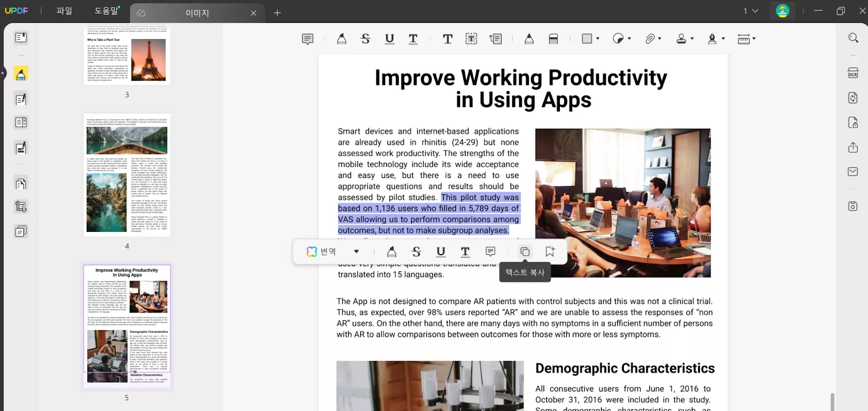This screenshot has width=868, height=411.
Task: Close the 이미지 tab
Action: (253, 13)
